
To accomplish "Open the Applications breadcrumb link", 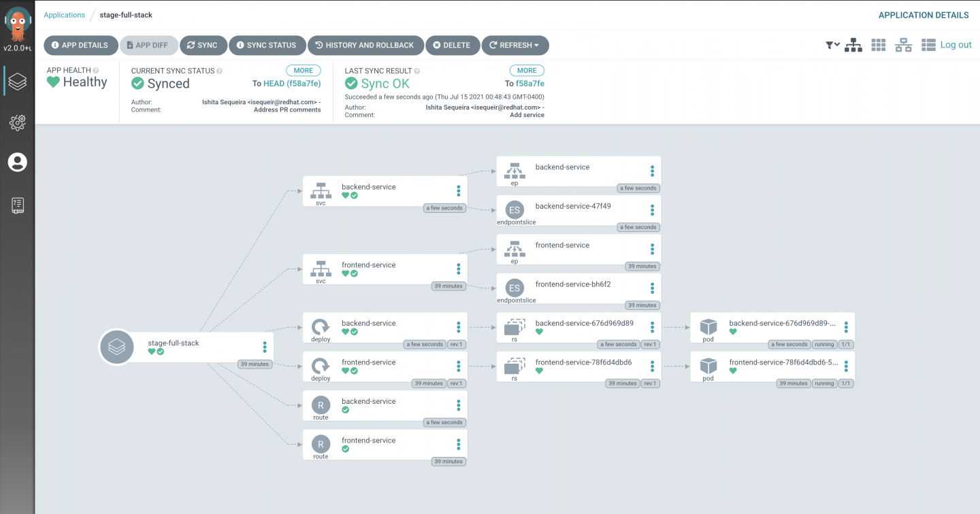I will 64,14.
